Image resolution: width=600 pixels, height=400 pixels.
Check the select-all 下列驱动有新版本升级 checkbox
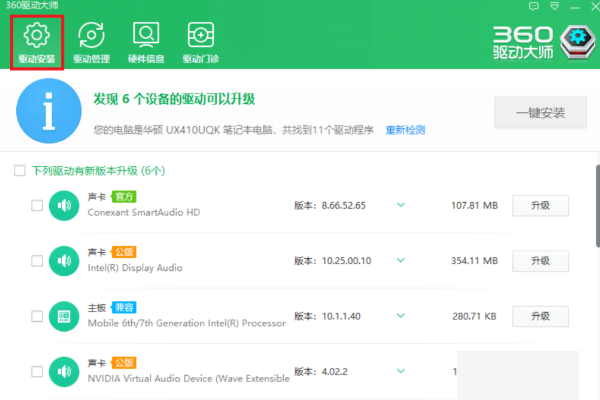[x=19, y=171]
